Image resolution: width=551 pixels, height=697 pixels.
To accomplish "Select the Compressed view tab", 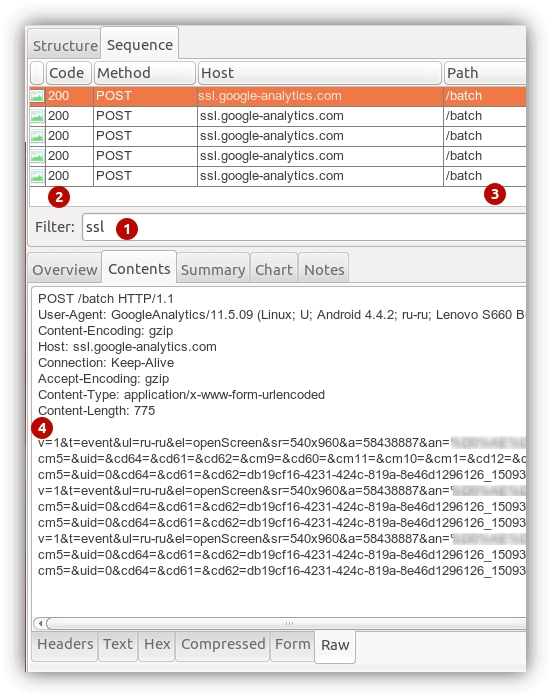I will point(223,644).
